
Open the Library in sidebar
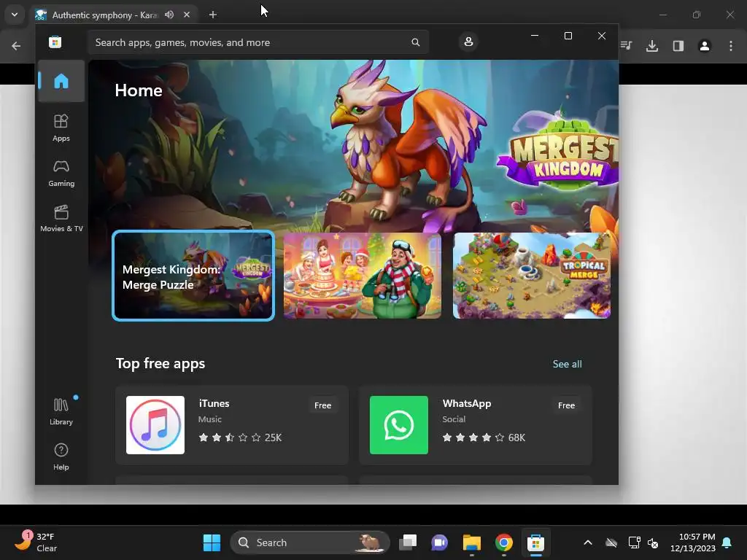click(x=61, y=411)
